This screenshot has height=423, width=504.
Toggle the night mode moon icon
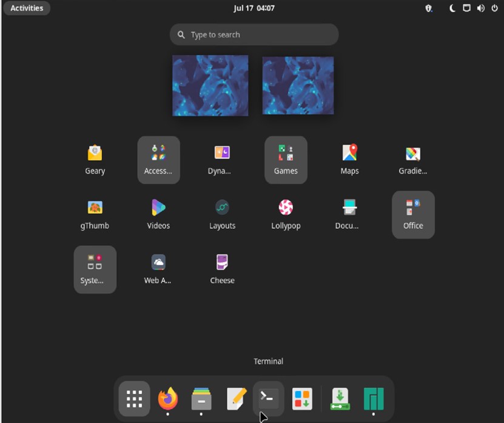pos(452,8)
